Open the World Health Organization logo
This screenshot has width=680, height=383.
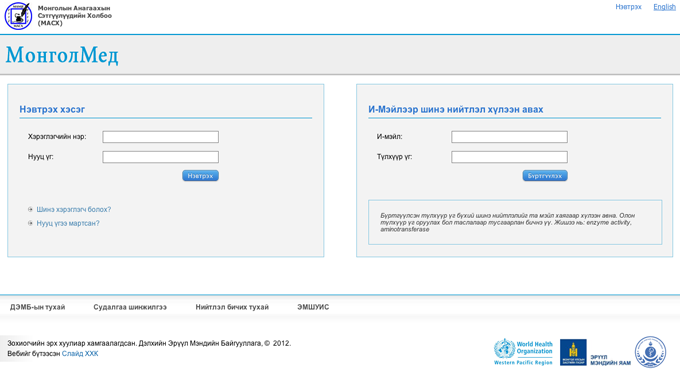pyautogui.click(x=523, y=352)
